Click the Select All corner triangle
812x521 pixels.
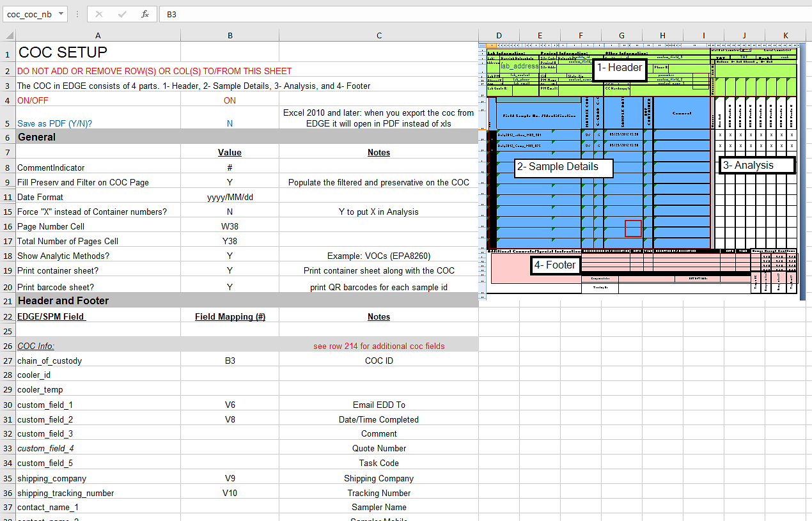pyautogui.click(x=8, y=36)
